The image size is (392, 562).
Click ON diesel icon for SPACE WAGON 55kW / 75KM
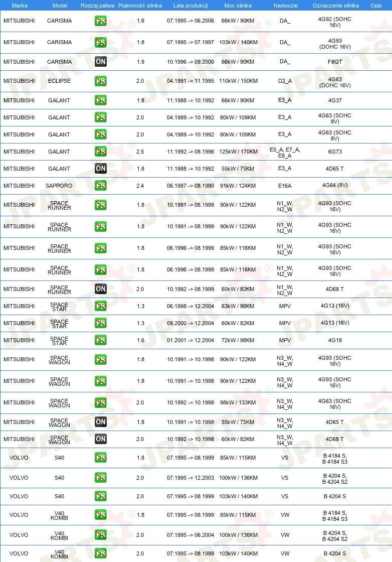coord(101,422)
